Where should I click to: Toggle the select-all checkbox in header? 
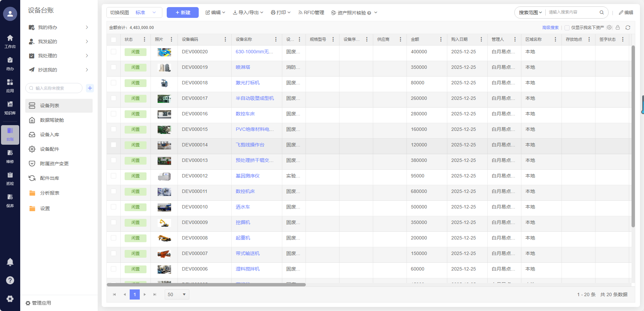click(x=114, y=39)
